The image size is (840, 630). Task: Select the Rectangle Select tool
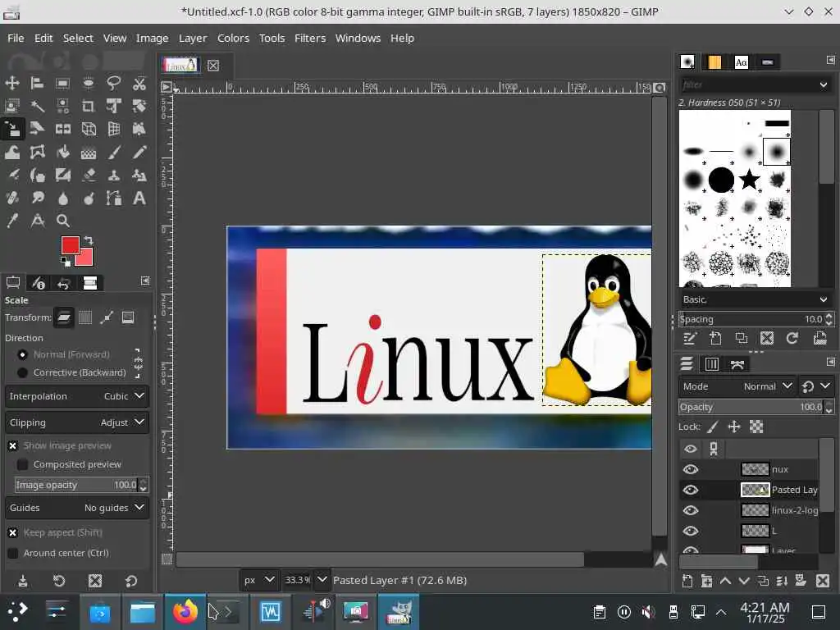click(x=62, y=83)
